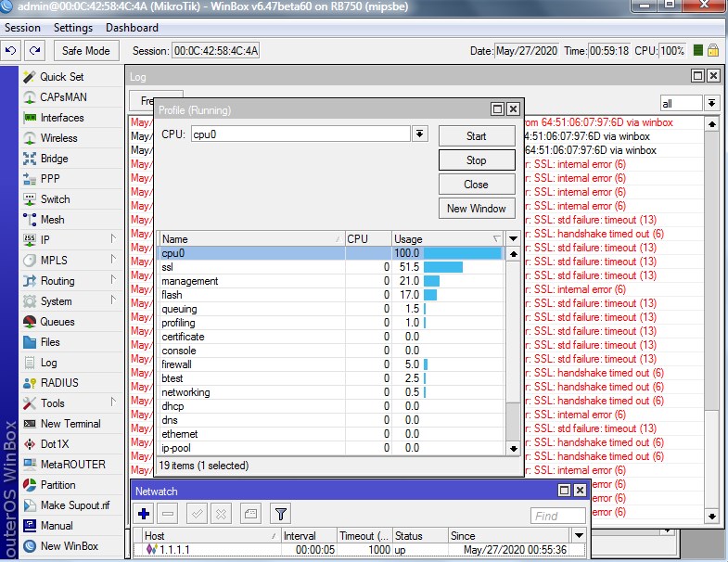Open Switch settings
The width and height of the screenshot is (728, 562).
coord(55,199)
